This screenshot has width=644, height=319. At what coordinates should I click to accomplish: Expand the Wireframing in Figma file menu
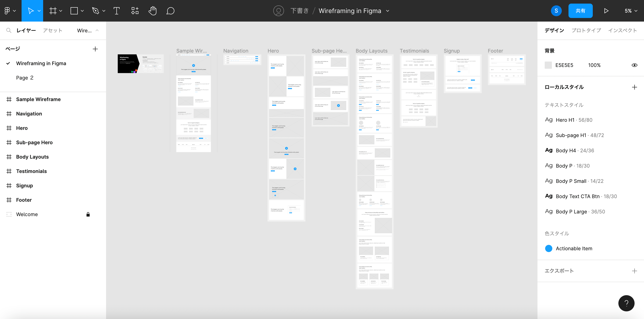(388, 11)
